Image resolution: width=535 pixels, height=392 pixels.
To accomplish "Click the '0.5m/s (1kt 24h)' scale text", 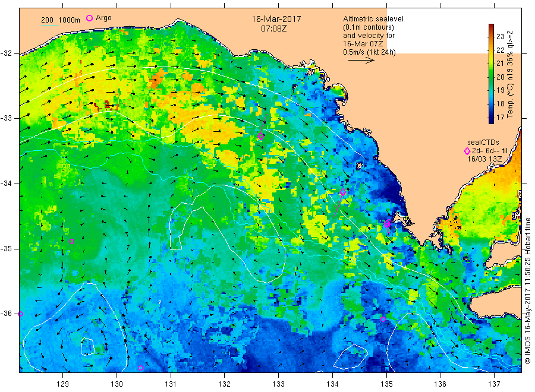I will coord(370,52).
